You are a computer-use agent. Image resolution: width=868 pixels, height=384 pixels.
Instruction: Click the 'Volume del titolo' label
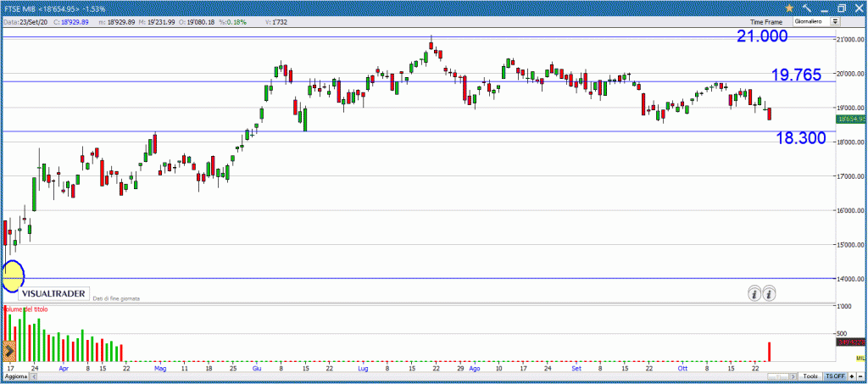tap(25, 309)
